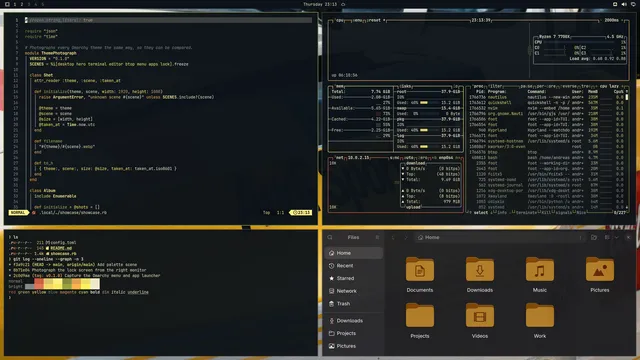
Task: Toggle reverse sorting in btop
Action: pos(569,87)
